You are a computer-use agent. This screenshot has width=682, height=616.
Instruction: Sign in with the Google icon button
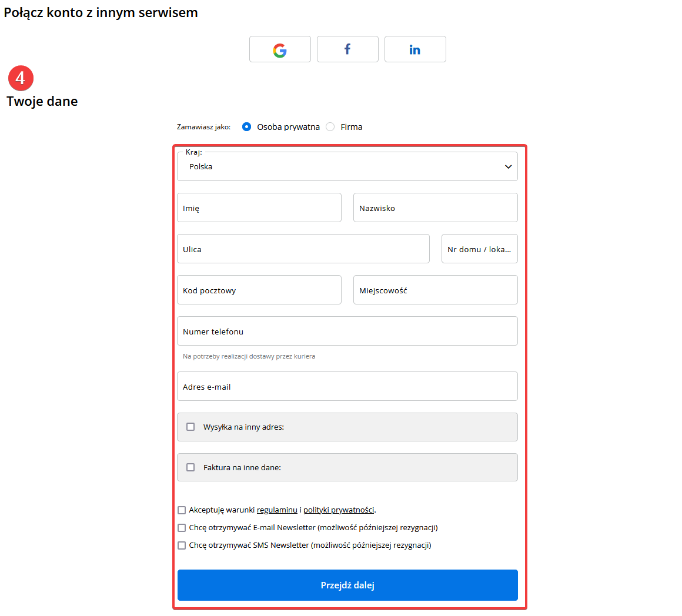click(x=280, y=49)
